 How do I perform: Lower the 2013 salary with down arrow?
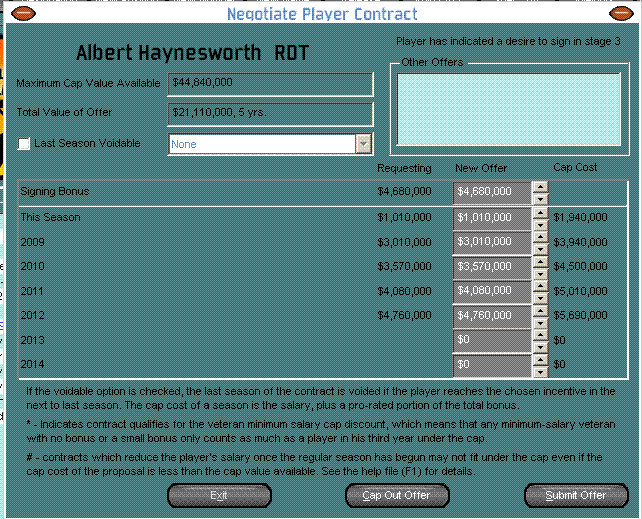(540, 348)
